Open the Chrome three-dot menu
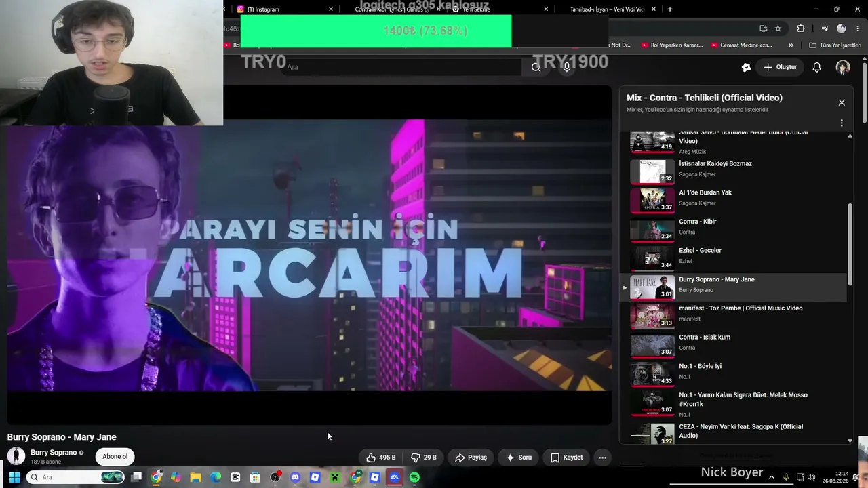Screen dimensions: 868x488 click(x=858, y=28)
